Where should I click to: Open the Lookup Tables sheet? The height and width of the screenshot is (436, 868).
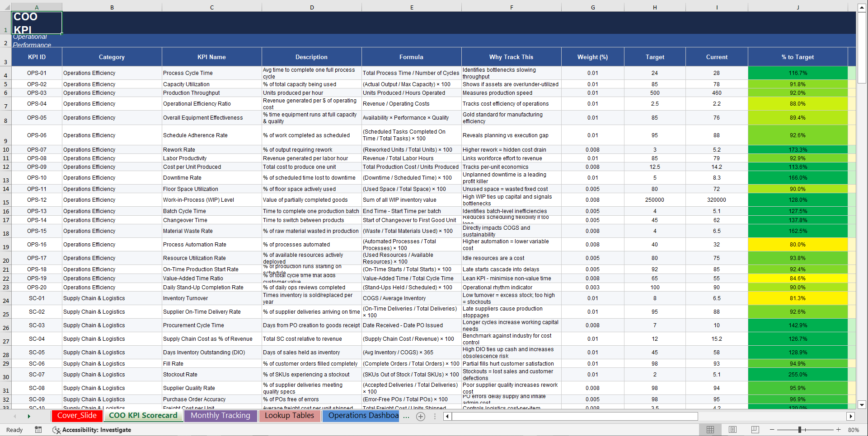click(x=290, y=416)
